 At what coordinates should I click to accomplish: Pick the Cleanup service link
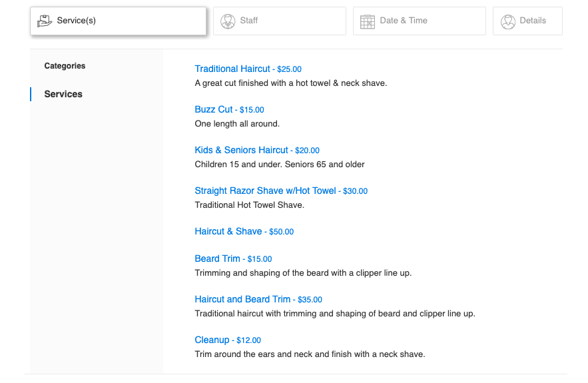coord(212,340)
